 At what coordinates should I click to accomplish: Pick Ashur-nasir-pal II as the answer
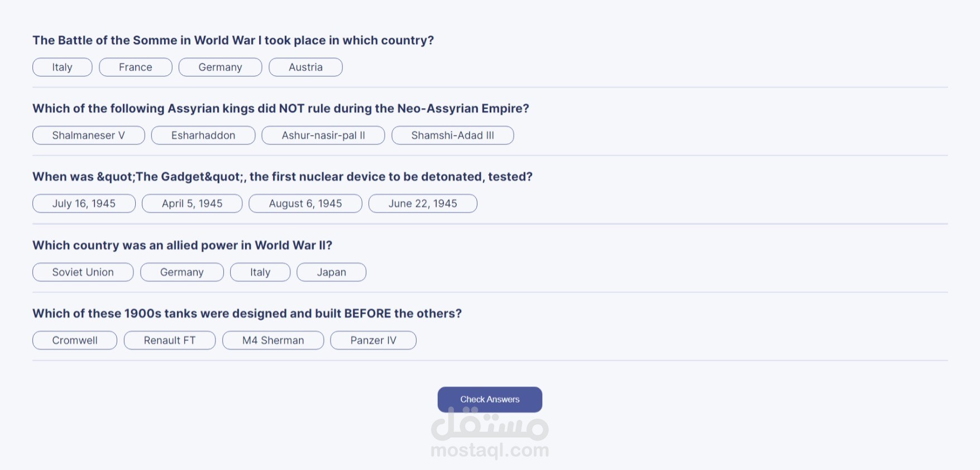tap(323, 135)
